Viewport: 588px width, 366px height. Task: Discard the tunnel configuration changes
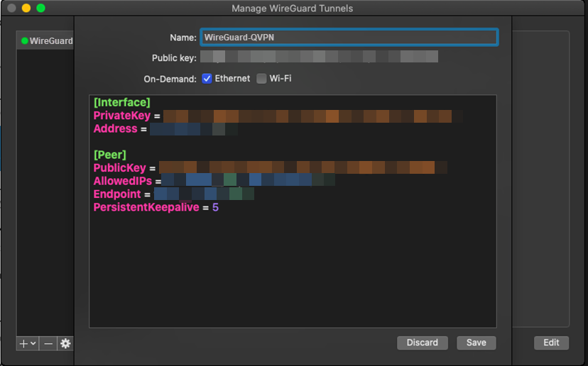(x=423, y=343)
